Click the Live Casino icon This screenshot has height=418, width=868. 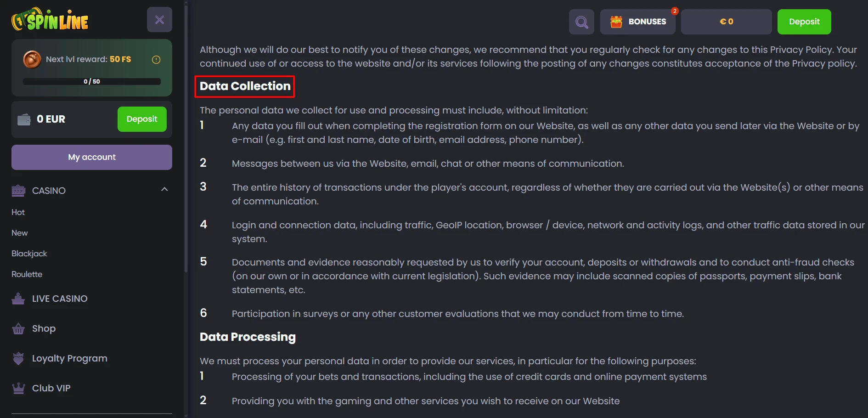click(x=18, y=299)
